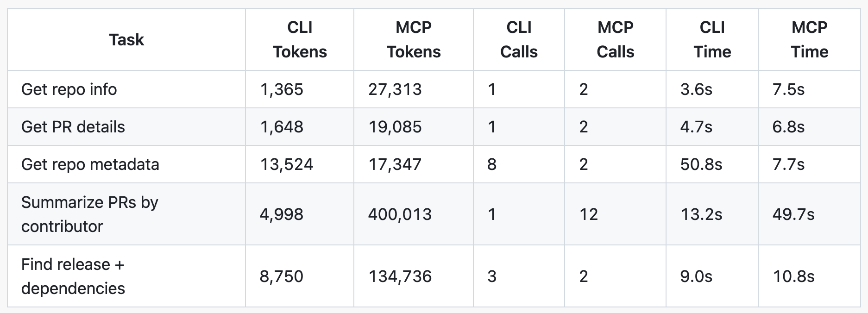Click the 12 MCP calls value

pyautogui.click(x=589, y=214)
